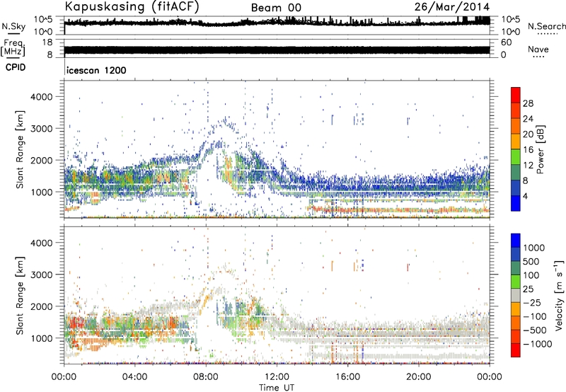
Task: Click the '-100' label on Velocity colorbar
Action: click(x=535, y=316)
